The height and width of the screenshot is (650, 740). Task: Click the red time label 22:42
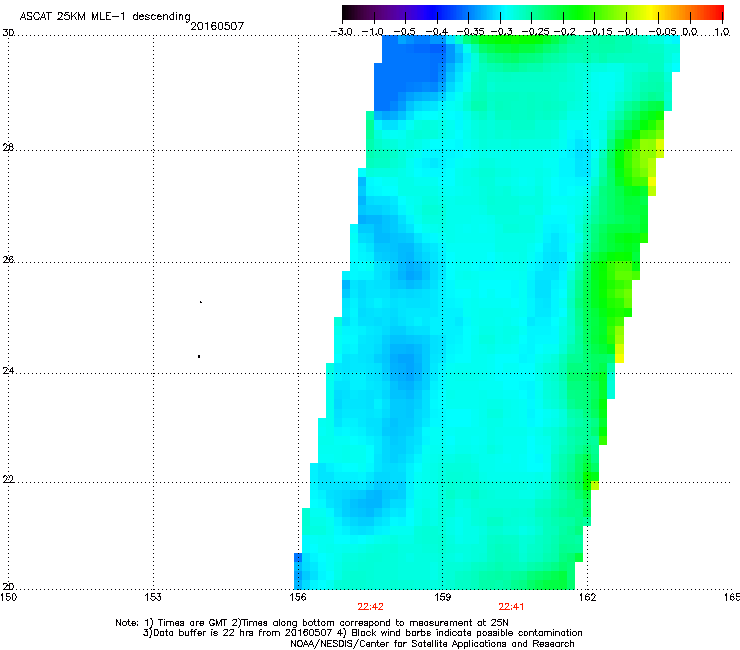pyautogui.click(x=370, y=607)
